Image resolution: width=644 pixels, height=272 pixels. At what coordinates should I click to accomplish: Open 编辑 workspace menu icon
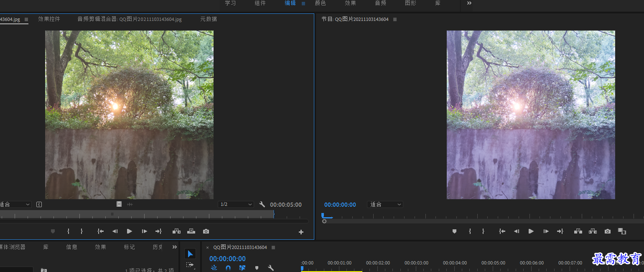303,3
